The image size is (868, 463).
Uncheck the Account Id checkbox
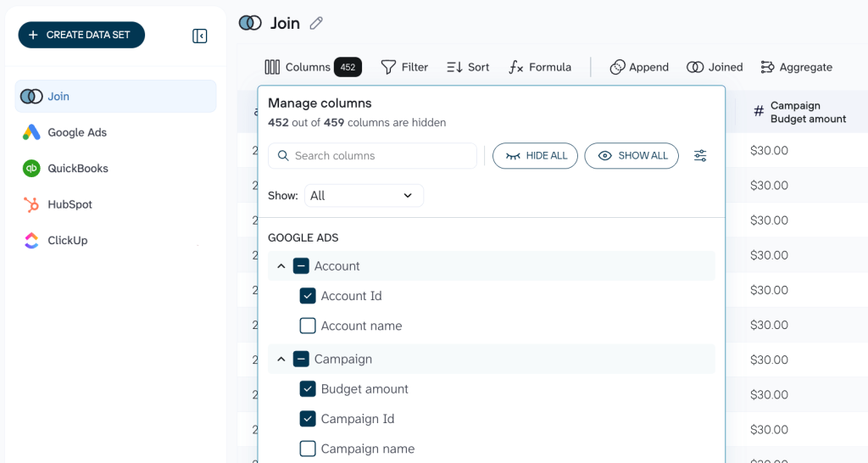[308, 296]
